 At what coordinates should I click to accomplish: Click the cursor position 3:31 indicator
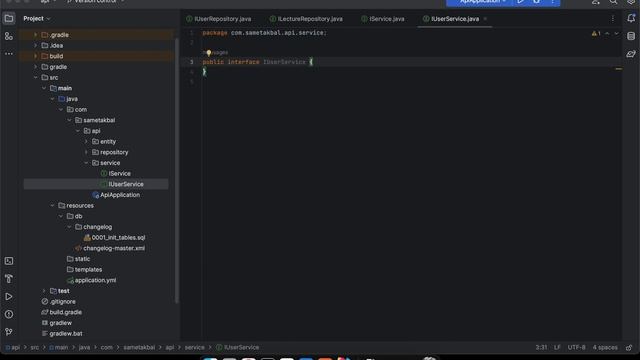click(x=541, y=348)
